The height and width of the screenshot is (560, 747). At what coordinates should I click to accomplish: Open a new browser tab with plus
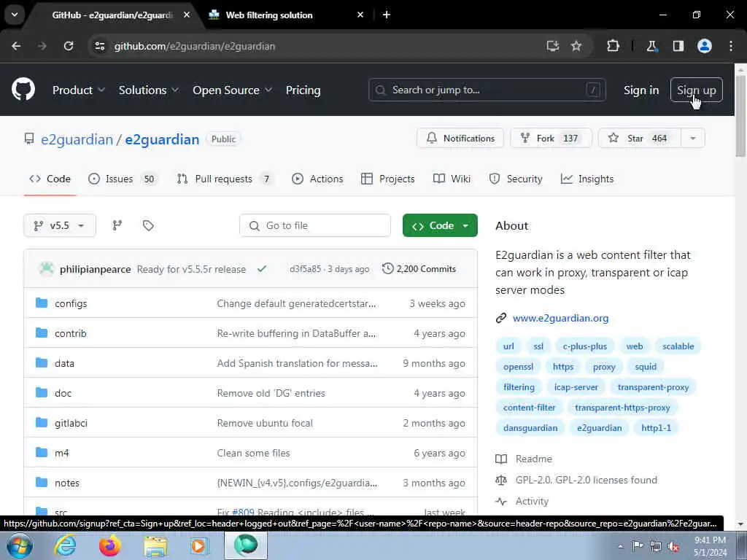[x=387, y=15]
